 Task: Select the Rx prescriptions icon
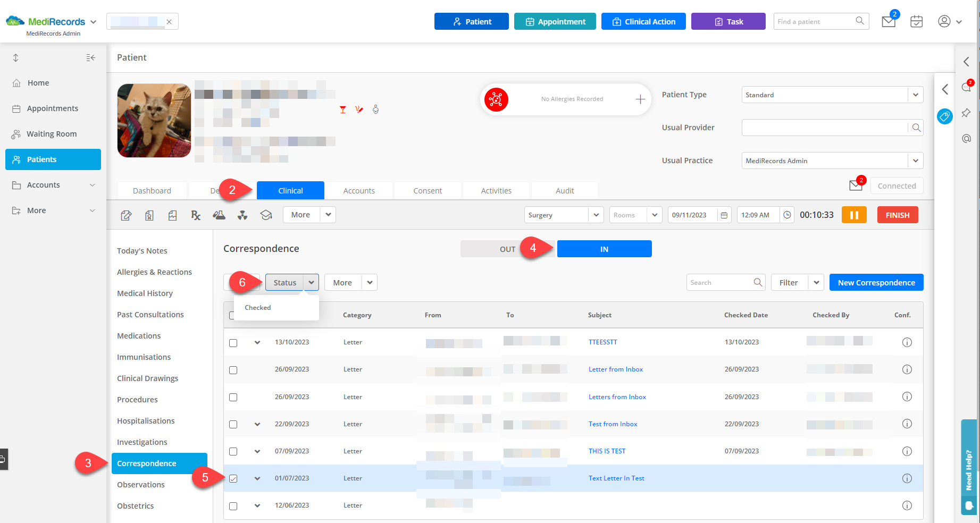click(x=196, y=215)
